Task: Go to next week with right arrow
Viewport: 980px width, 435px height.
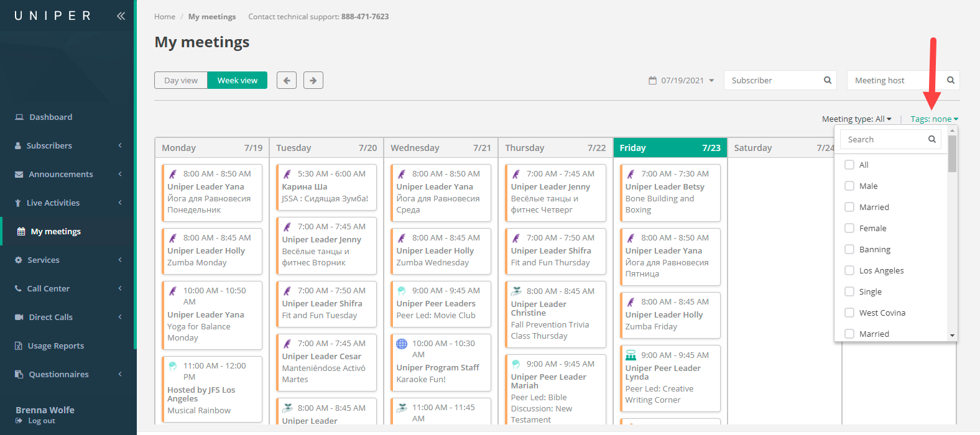Action: click(313, 80)
